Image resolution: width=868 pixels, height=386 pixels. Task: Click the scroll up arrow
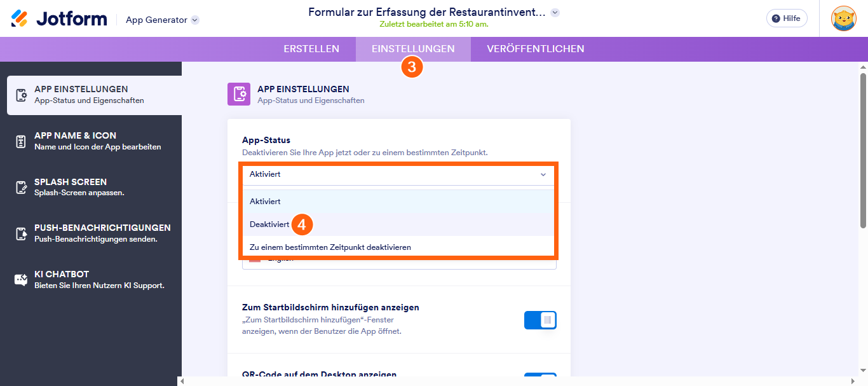tap(863, 66)
